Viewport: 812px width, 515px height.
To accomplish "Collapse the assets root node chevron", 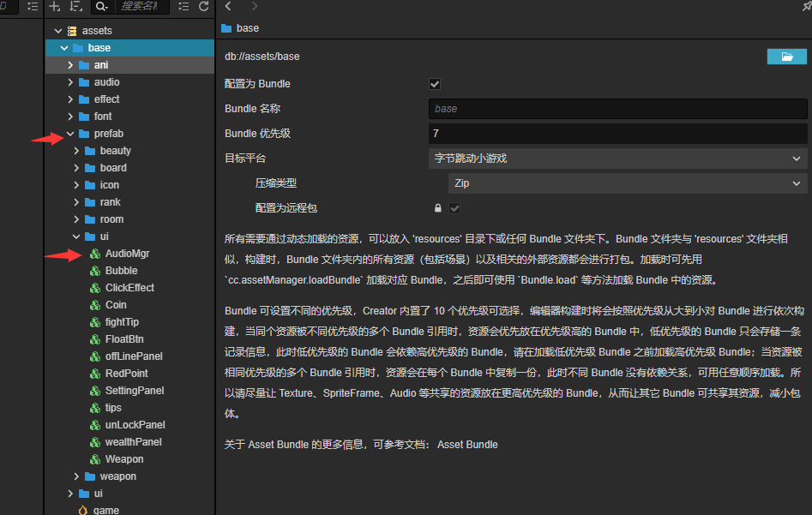I will click(58, 31).
